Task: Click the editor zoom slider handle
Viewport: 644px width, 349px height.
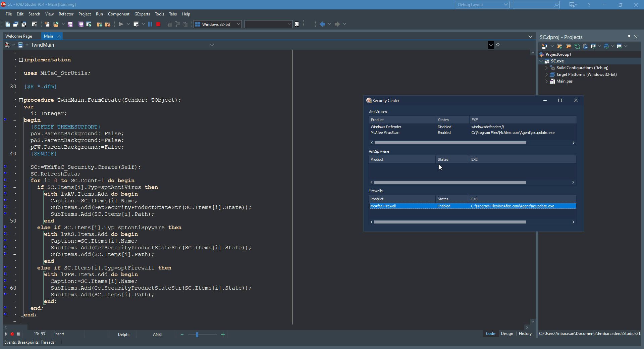Action: pyautogui.click(x=197, y=335)
